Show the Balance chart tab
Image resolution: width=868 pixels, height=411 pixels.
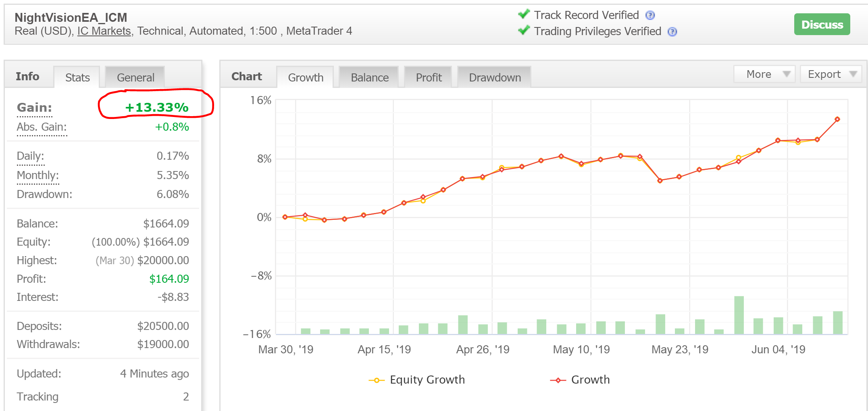point(370,77)
